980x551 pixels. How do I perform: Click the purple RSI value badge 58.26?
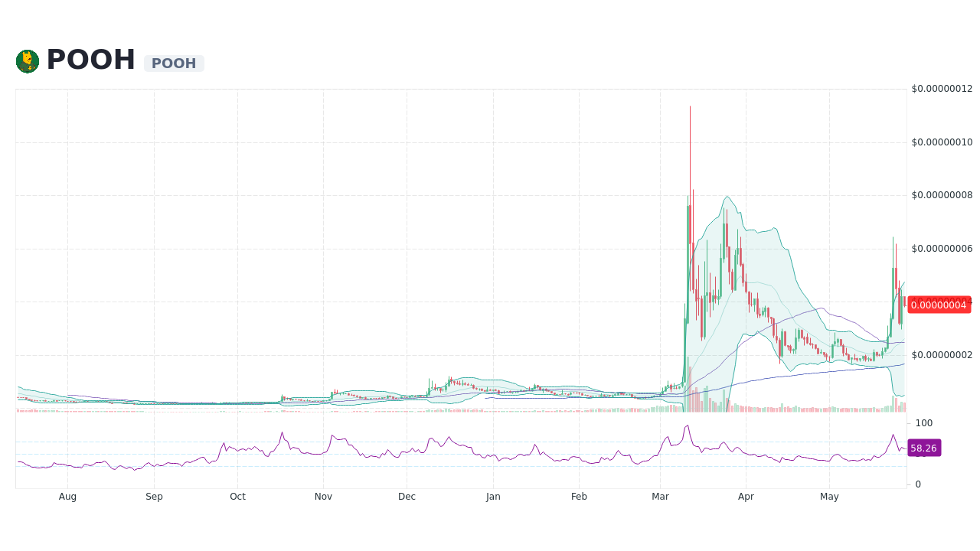coord(923,448)
